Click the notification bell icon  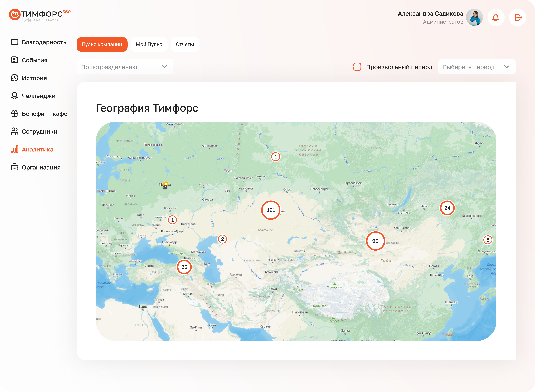496,17
